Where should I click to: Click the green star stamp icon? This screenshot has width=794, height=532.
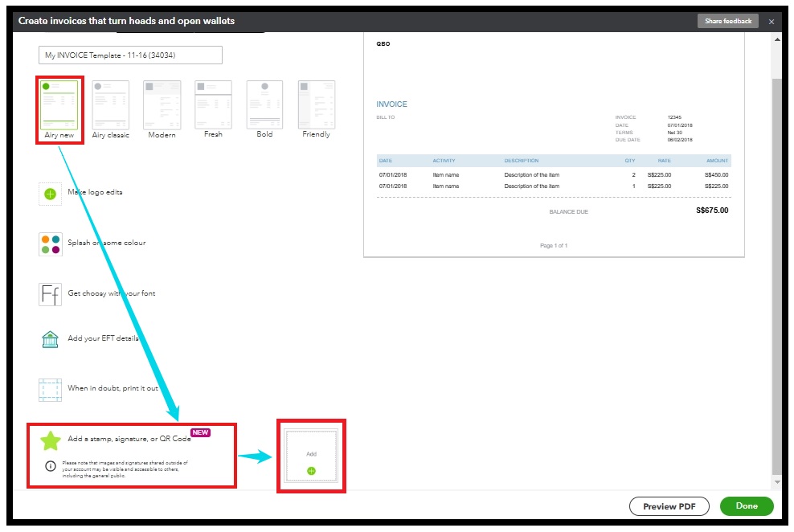(50, 440)
